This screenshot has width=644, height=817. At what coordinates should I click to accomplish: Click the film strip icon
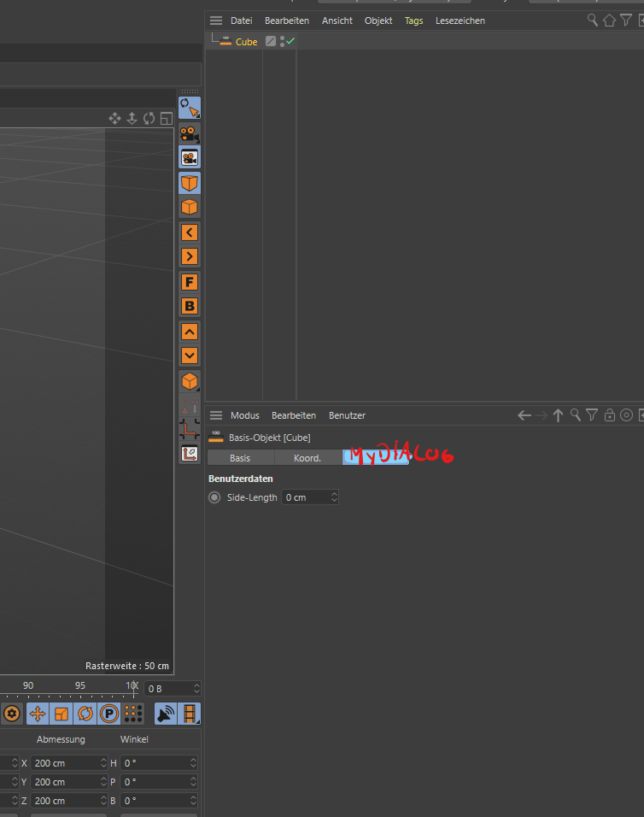(190, 714)
